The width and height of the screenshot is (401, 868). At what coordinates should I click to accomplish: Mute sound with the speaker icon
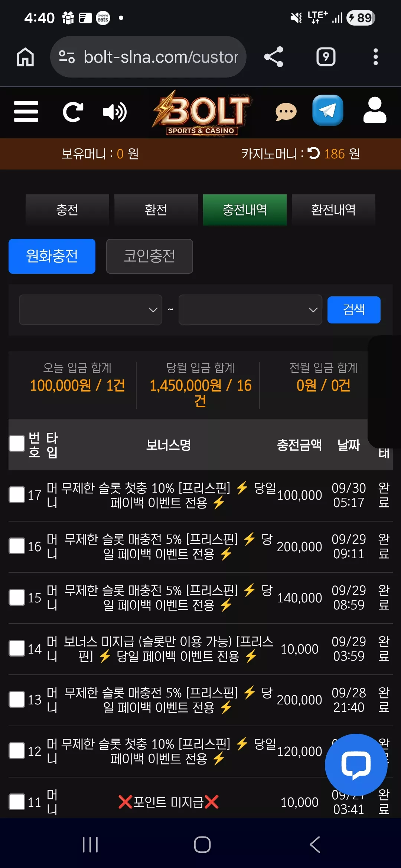coord(115,112)
